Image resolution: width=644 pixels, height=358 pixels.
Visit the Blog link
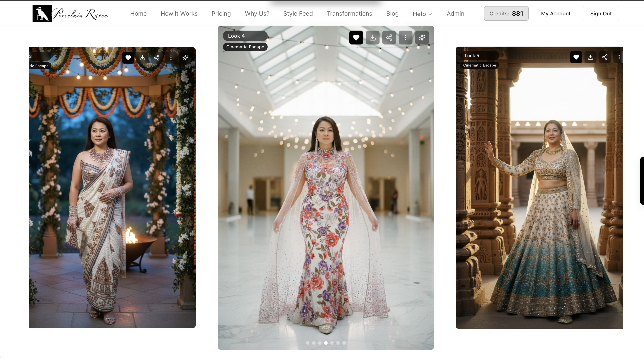click(x=392, y=13)
